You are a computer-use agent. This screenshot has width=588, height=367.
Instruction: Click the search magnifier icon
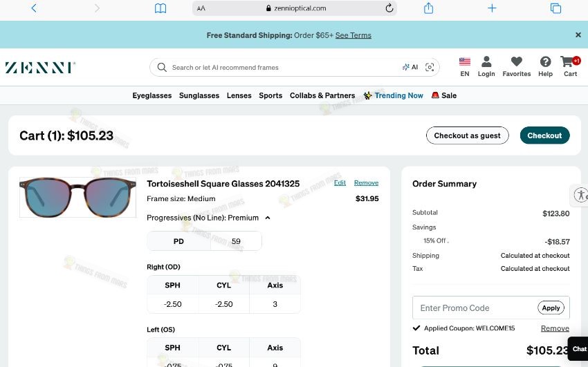(162, 68)
